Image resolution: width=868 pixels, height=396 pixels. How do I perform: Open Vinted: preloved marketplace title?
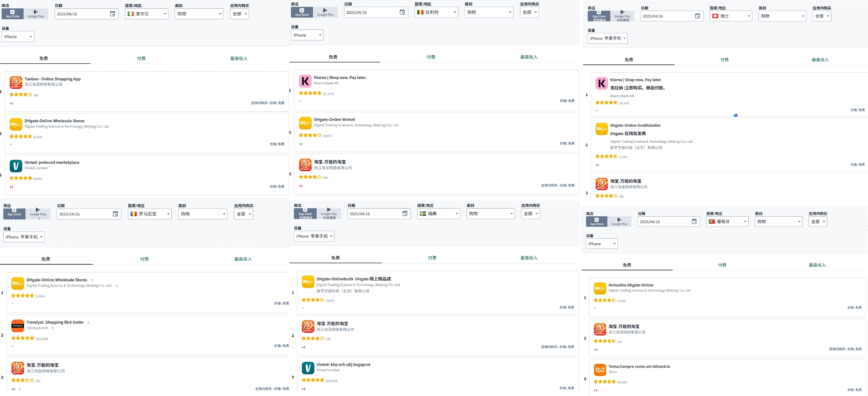point(52,163)
